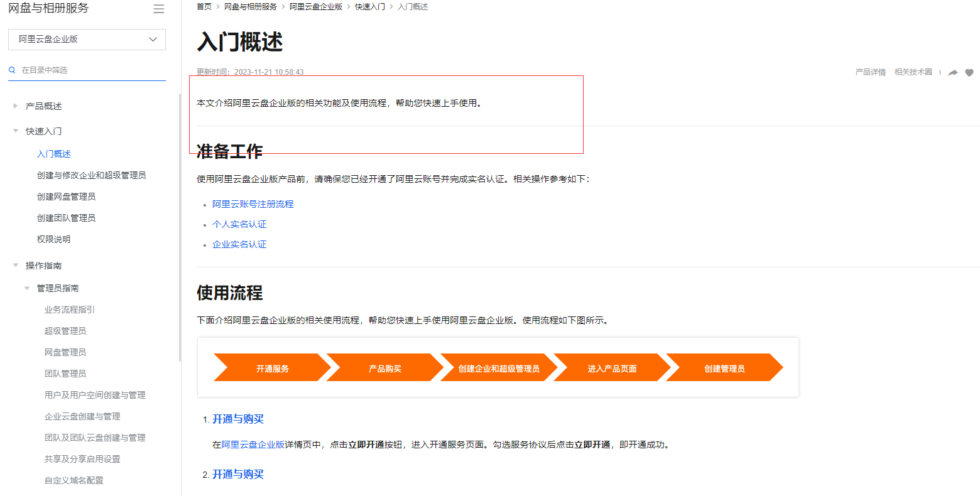Open 创建与修改企业和超级管理员 in sidebar
This screenshot has height=496, width=980.
(92, 175)
